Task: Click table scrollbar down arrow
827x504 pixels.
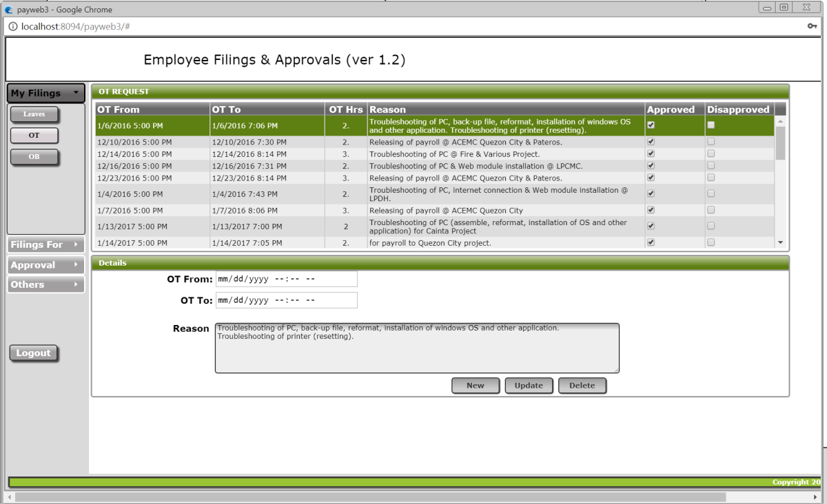Action: click(x=780, y=242)
